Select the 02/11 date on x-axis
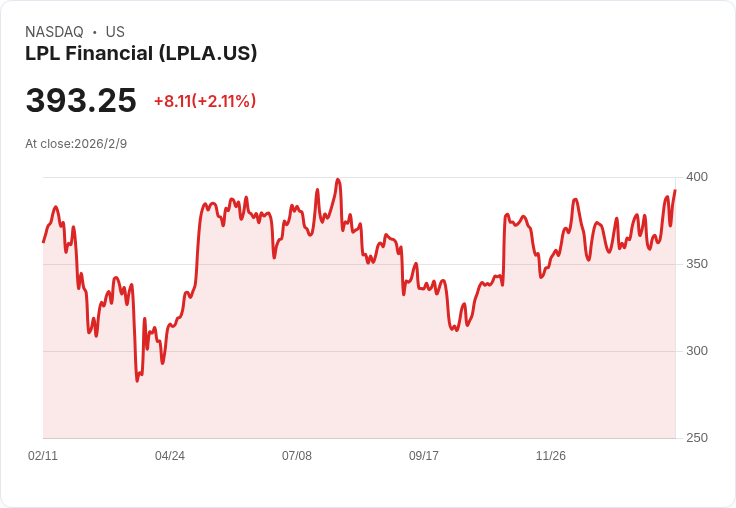This screenshot has height=508, width=736. 43,455
